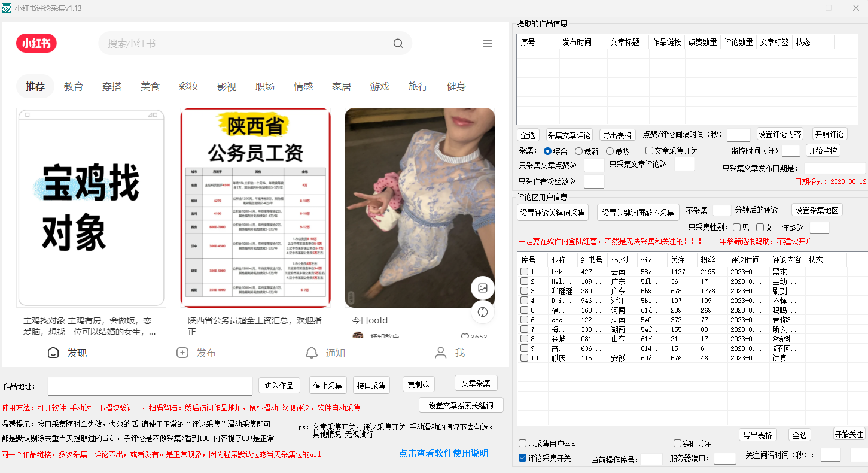Image resolution: width=868 pixels, height=473 pixels.
Task: Click the image icon on the ootd photo
Action: 483,288
